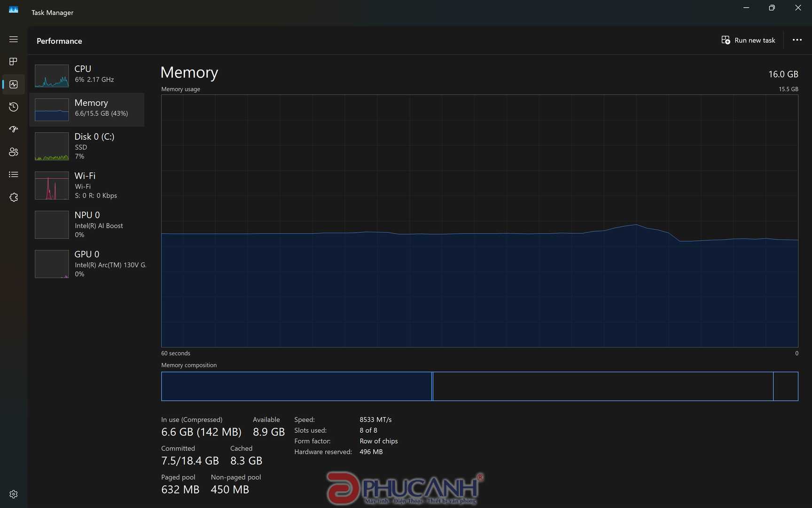Open the three-dot more options menu
The image size is (812, 508).
click(x=797, y=40)
